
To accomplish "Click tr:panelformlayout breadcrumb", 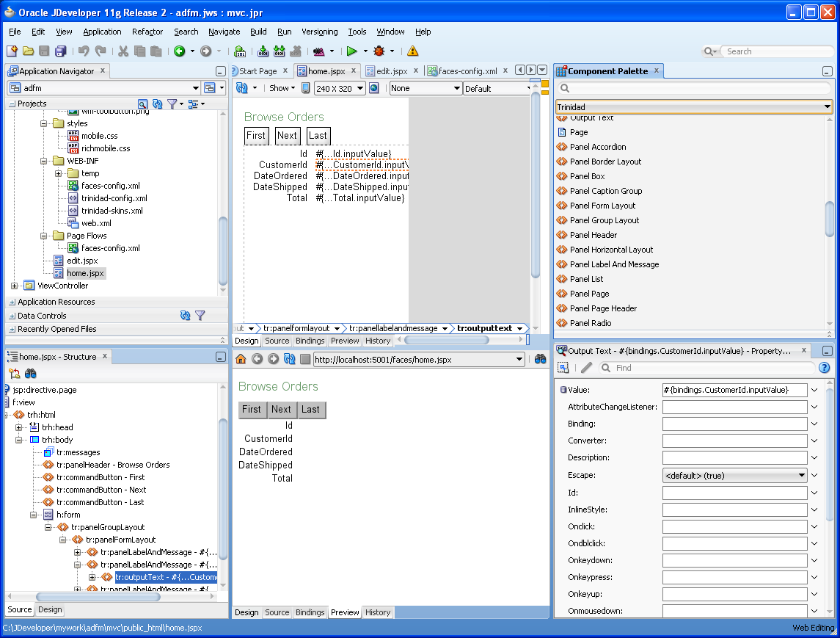I will pyautogui.click(x=296, y=328).
